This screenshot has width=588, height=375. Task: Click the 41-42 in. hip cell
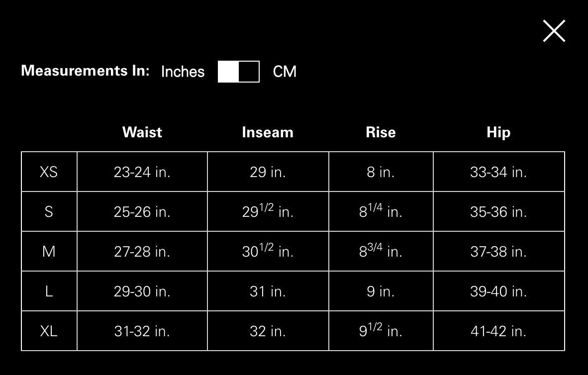[498, 331]
